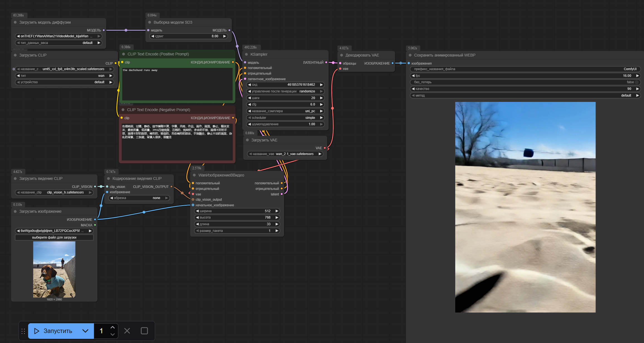Decrease cfg value with the left arrow
The image size is (644, 343).
249,104
